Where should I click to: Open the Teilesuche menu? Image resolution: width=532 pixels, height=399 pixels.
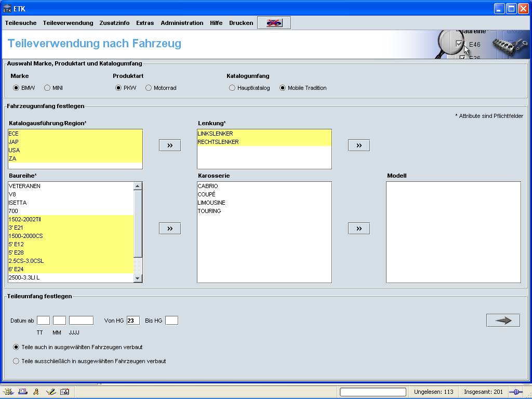[21, 23]
